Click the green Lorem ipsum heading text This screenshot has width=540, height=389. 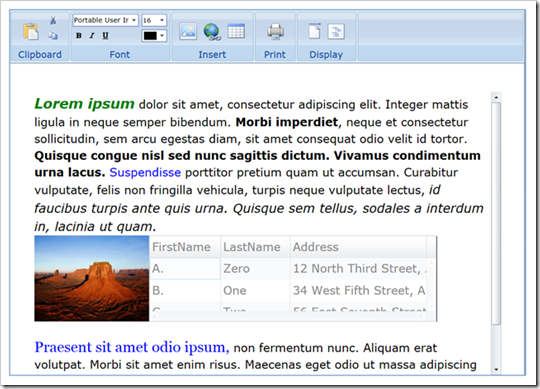84,104
